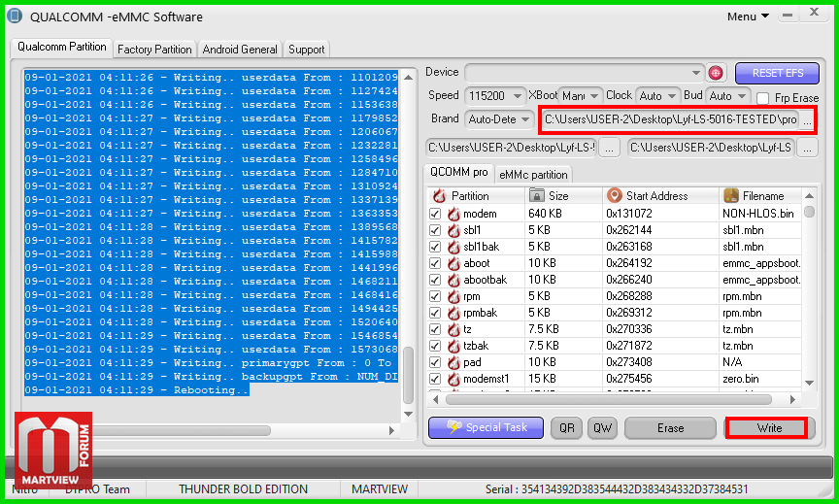Click the partition table horizontal scrollbar
Image resolution: width=839 pixels, height=504 pixels.
tap(609, 400)
